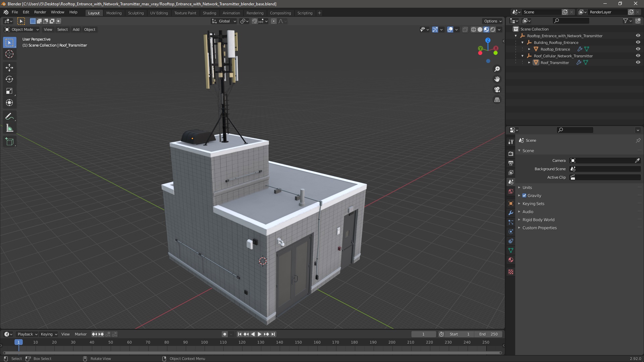
Task: Open Texture properties checker tab
Action: 511,272
